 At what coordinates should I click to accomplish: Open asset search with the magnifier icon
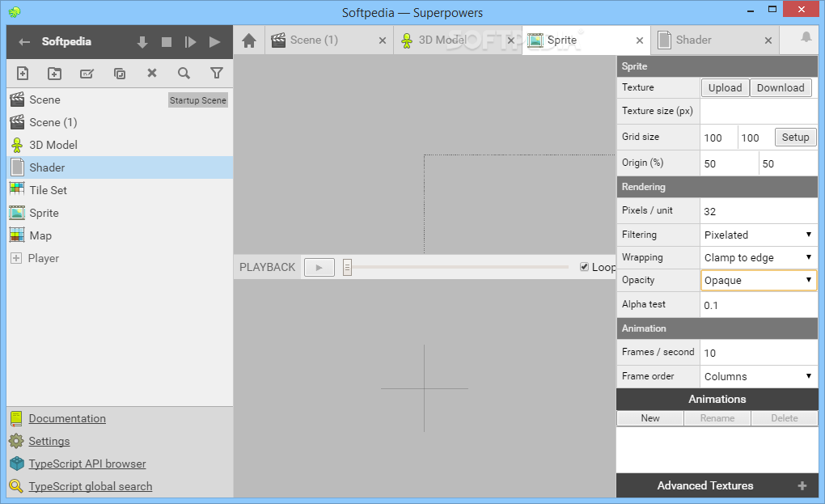[184, 73]
